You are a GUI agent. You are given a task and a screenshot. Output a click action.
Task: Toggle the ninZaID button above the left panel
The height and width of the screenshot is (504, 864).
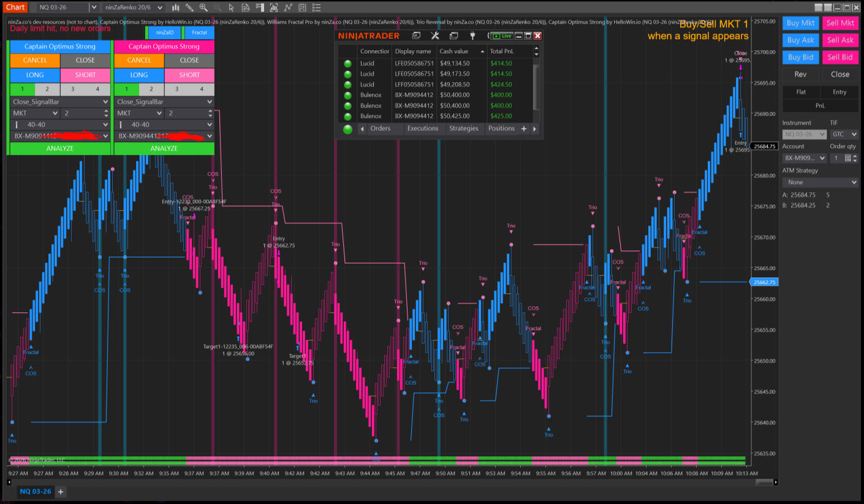point(165,32)
